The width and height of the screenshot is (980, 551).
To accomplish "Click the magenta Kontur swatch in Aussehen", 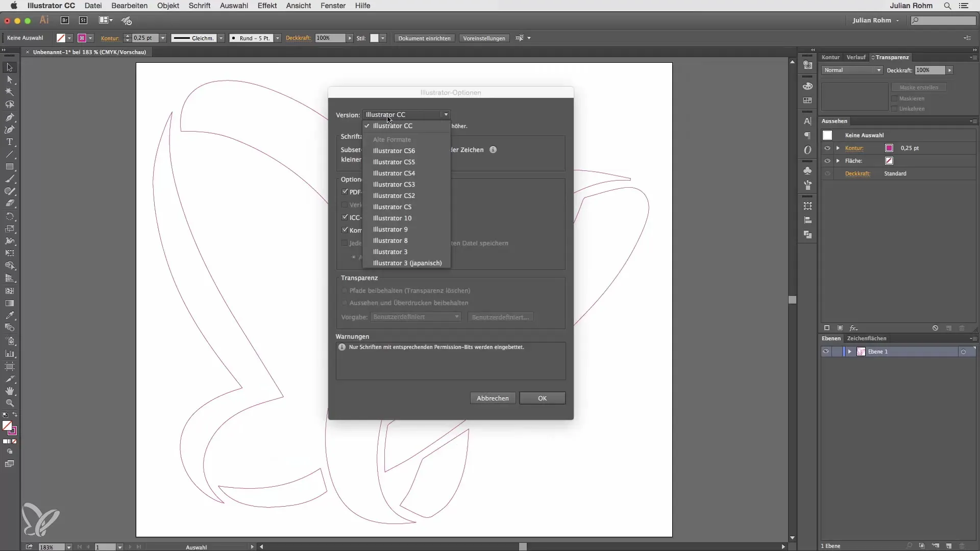I will tap(889, 148).
